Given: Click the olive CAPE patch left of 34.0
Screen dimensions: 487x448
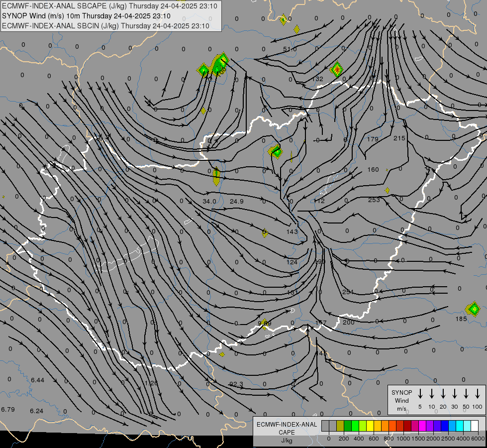Looking at the screenshot, I should 216,176.
